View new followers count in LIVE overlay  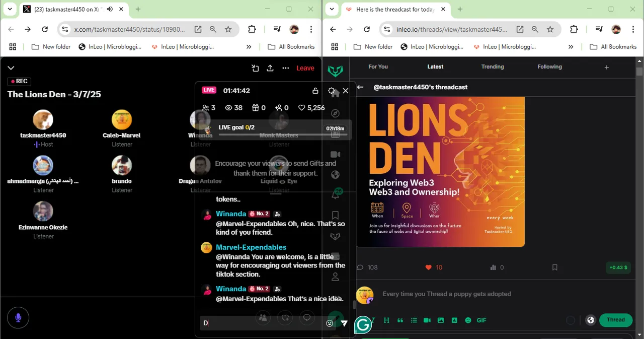tap(282, 108)
